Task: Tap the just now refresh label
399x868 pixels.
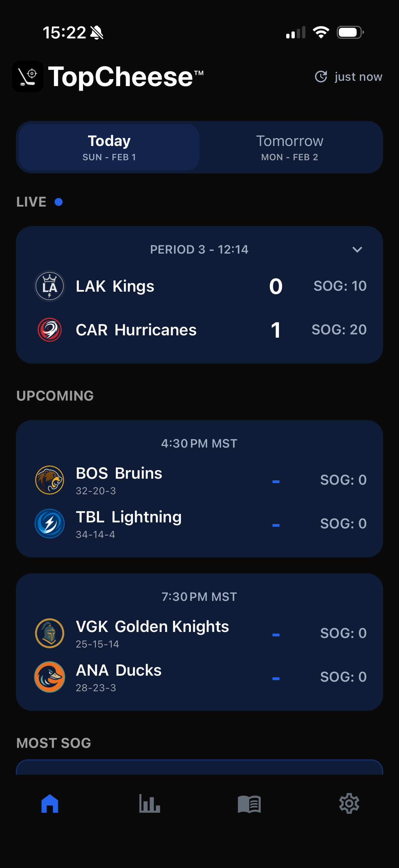Action: (x=358, y=77)
